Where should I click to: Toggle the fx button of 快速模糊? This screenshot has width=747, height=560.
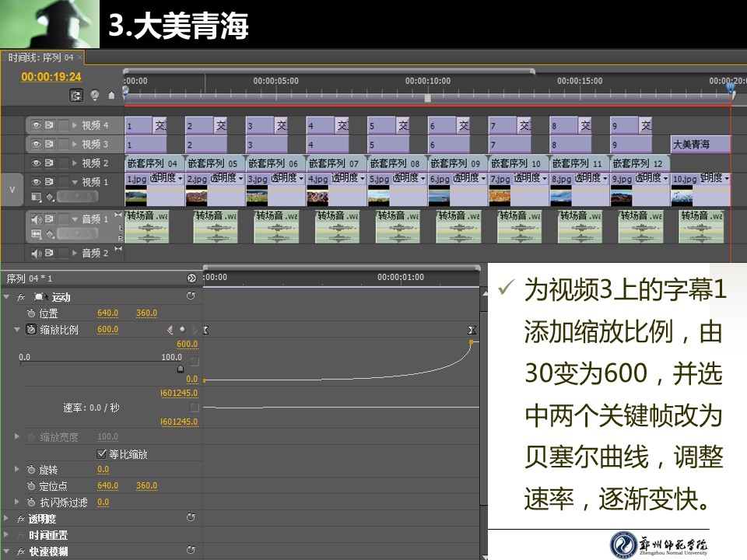[21, 551]
